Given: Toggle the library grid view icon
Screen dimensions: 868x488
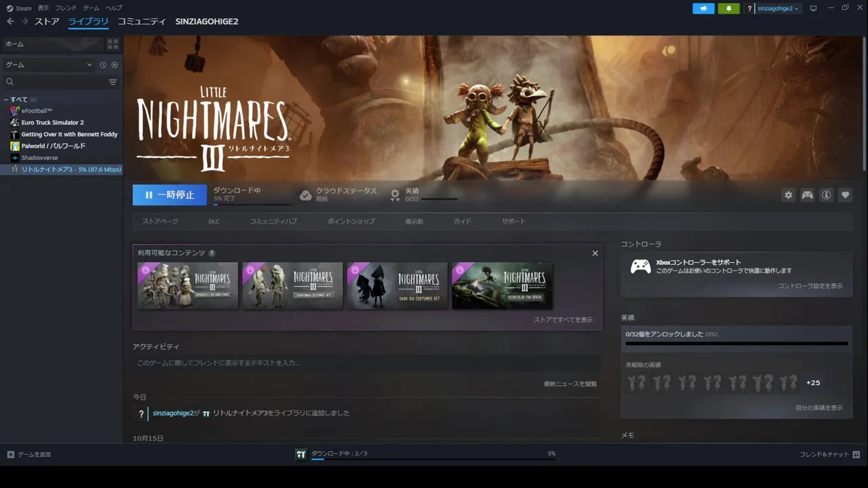Looking at the screenshot, I should click(113, 44).
